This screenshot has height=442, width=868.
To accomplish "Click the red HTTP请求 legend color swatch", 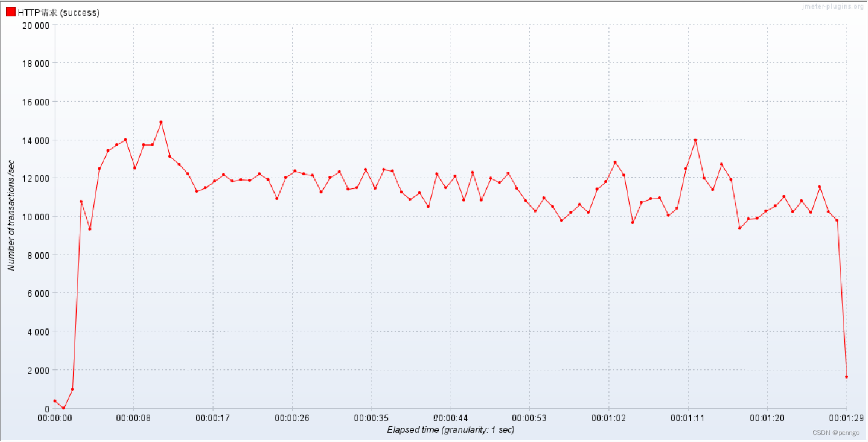I will 10,13.
